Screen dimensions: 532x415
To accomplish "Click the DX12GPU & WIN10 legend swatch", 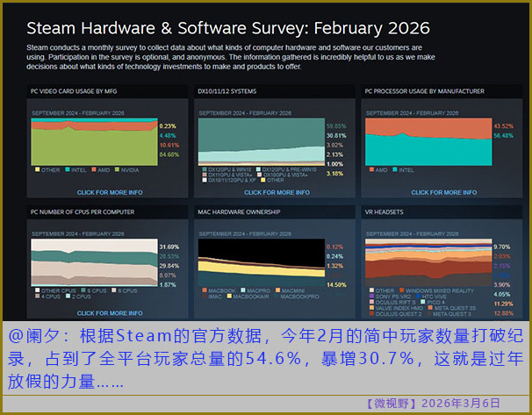I will tap(202, 168).
